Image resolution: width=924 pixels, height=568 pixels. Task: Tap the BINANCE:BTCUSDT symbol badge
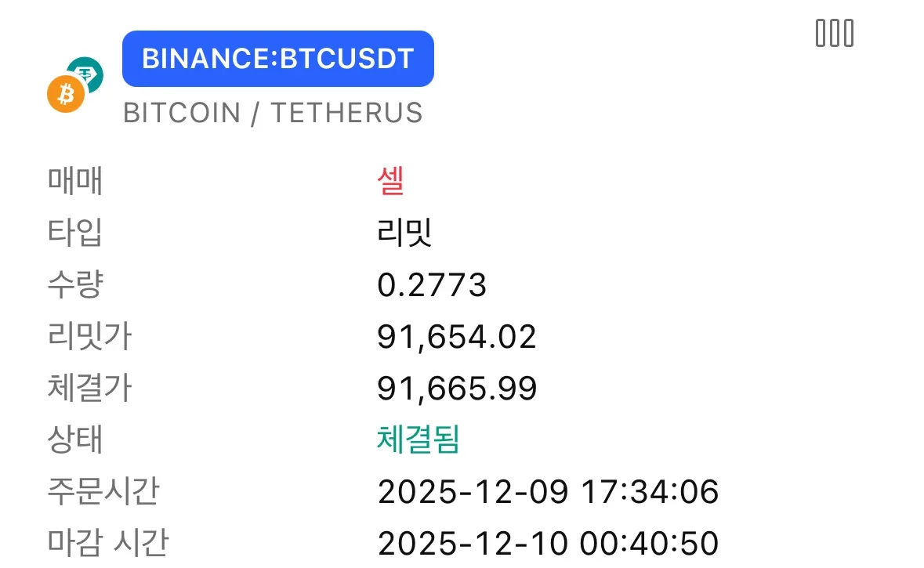pos(278,59)
